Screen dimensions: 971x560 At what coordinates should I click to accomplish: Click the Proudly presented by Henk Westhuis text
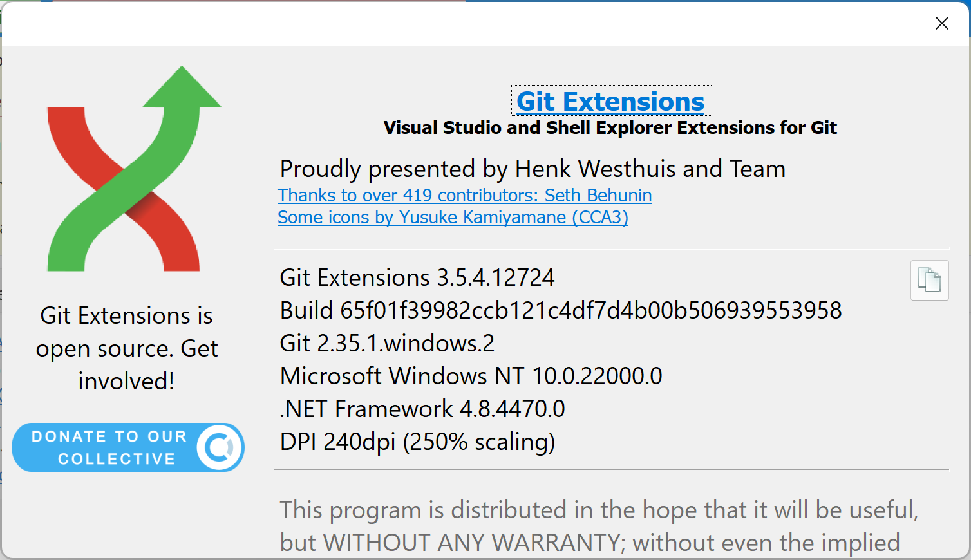coord(533,169)
